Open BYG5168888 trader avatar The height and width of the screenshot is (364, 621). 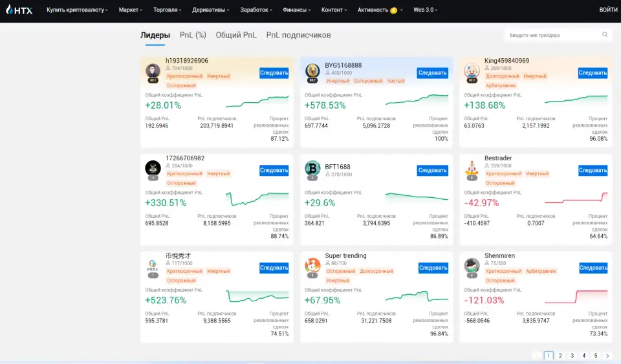(312, 71)
